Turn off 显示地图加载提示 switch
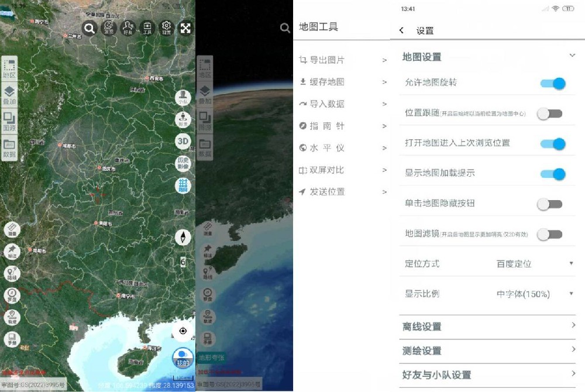 tap(553, 174)
